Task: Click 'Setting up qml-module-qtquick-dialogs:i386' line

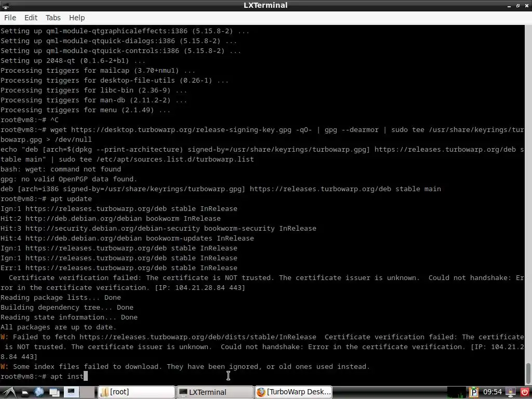Action: (x=119, y=41)
